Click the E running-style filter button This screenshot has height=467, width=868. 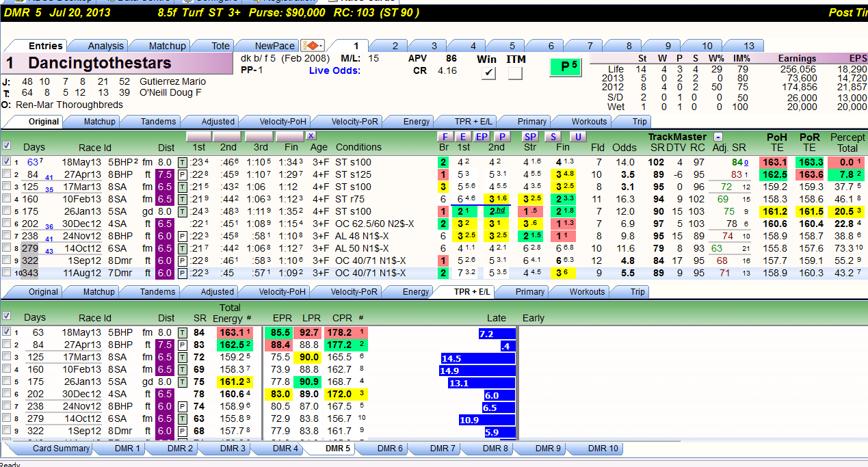(463, 137)
